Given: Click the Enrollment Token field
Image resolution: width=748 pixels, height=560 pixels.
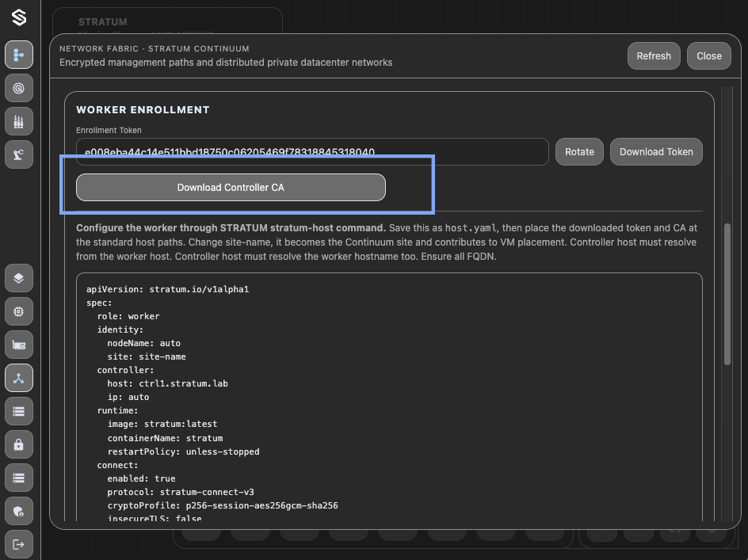Looking at the screenshot, I should point(312,152).
